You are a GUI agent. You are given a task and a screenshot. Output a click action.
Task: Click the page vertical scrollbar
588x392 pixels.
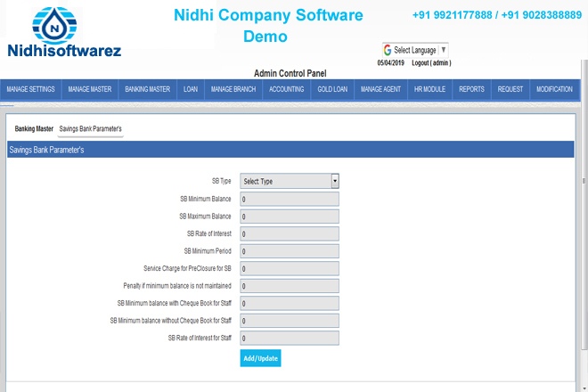pyautogui.click(x=584, y=204)
